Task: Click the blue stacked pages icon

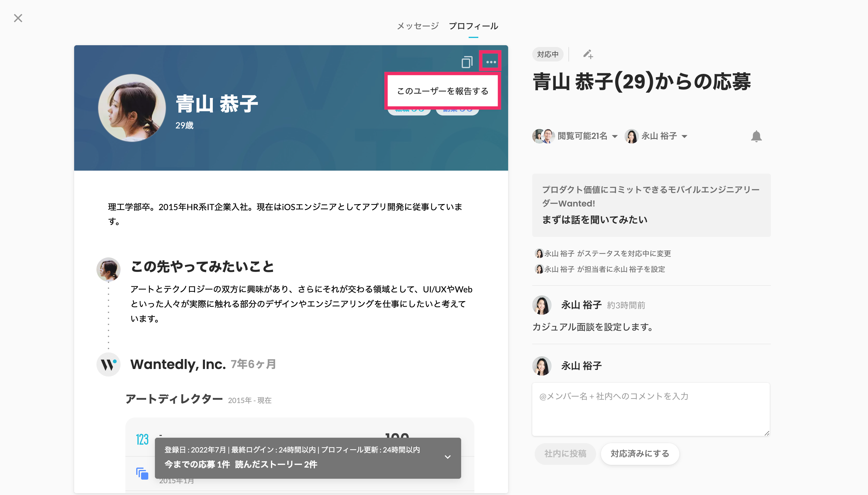Action: pyautogui.click(x=142, y=474)
